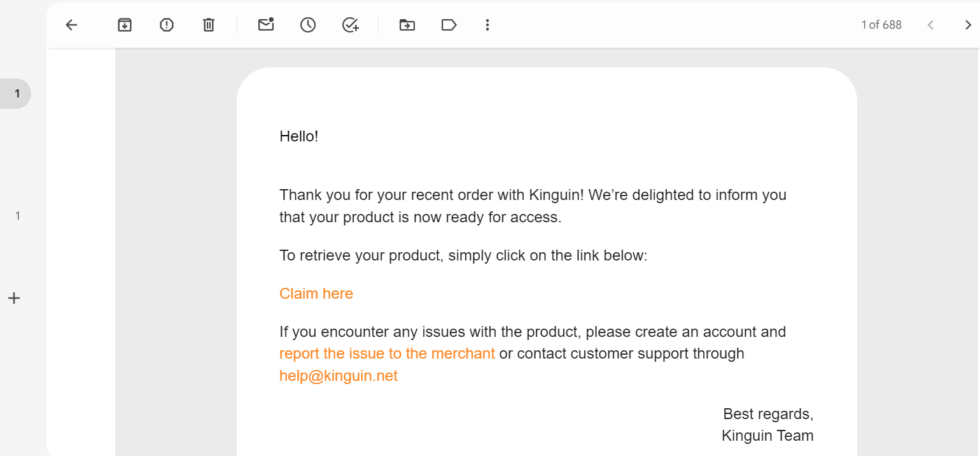Open the Claim here link
The image size is (980, 456).
pos(316,294)
